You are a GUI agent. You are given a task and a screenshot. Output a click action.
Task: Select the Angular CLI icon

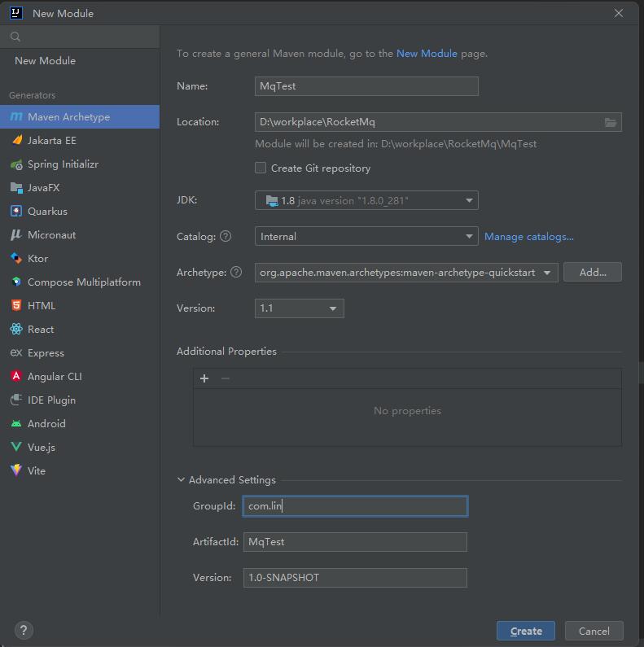click(16, 376)
